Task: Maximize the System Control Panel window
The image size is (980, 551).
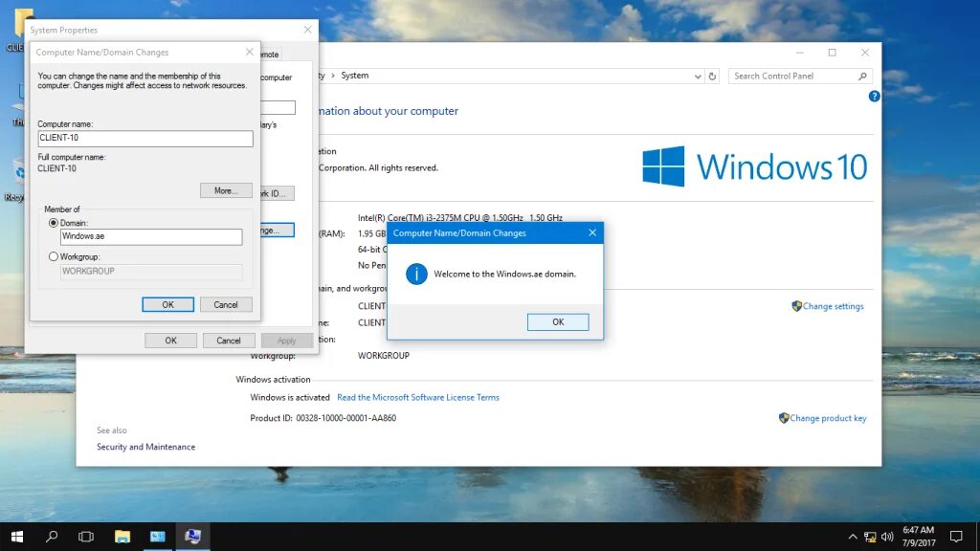Action: click(x=832, y=53)
